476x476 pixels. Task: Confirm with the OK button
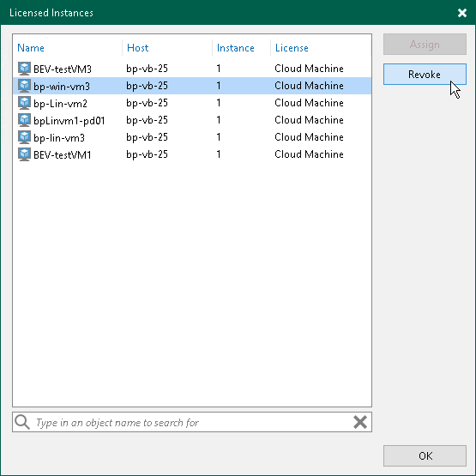click(425, 455)
